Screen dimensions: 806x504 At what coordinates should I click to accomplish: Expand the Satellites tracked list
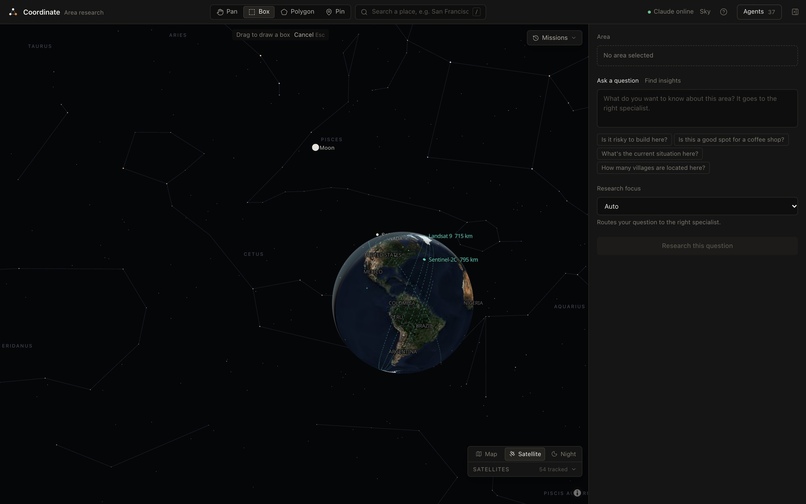(x=524, y=470)
